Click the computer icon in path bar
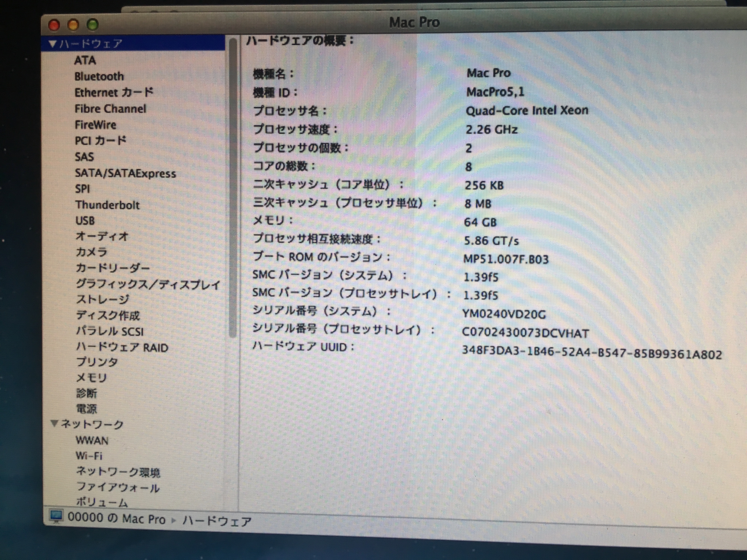 pos(56,516)
